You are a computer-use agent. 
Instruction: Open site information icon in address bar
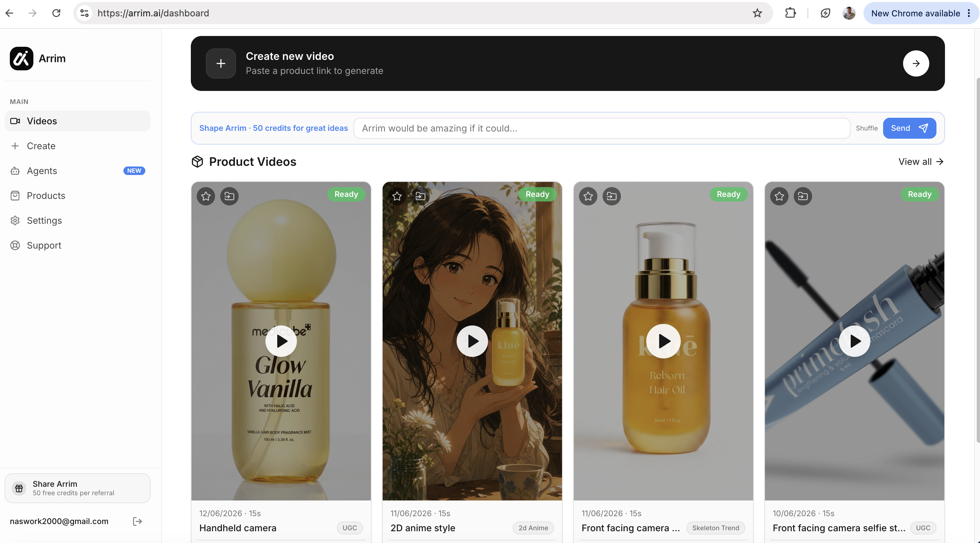point(84,13)
